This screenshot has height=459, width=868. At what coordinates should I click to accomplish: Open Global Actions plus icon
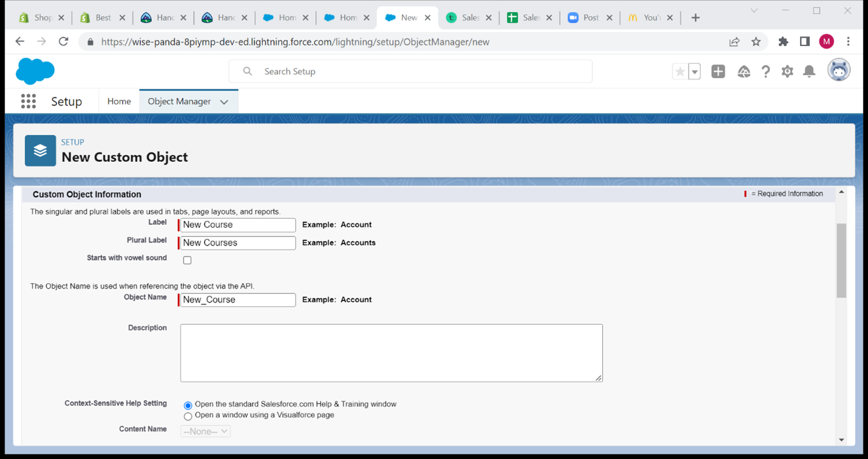click(718, 72)
